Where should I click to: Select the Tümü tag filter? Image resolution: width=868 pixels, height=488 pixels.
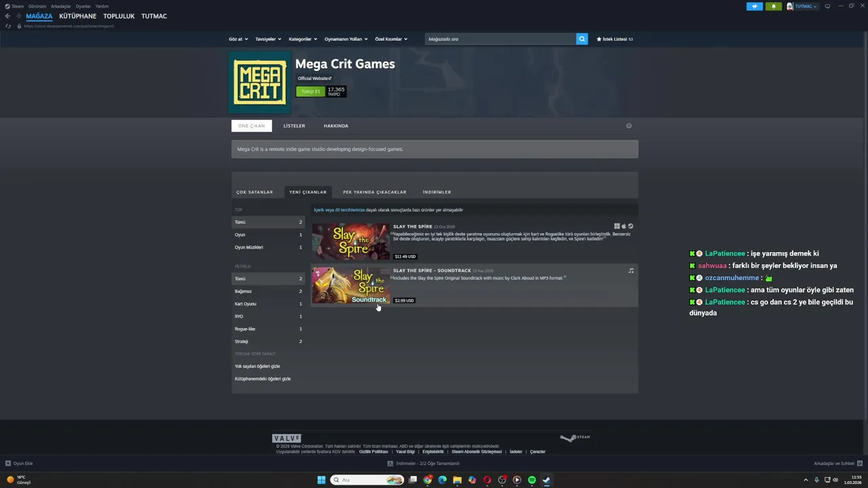[269, 279]
